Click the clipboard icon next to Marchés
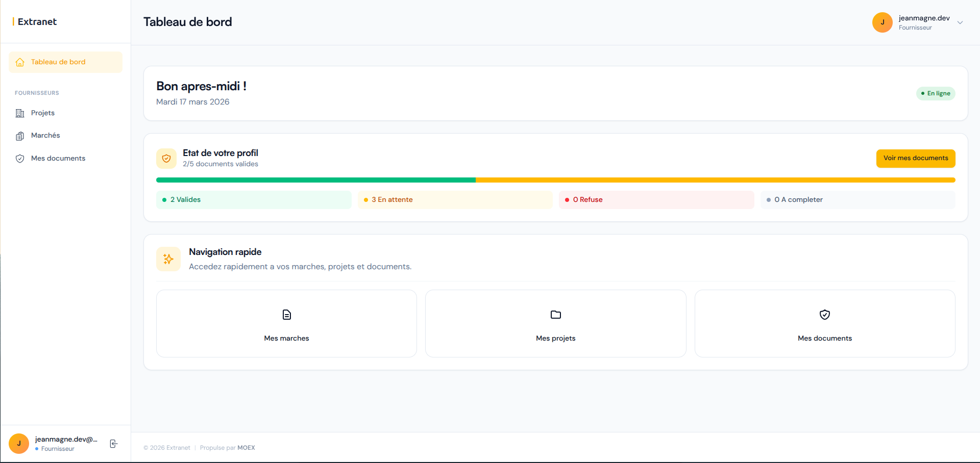Viewport: 980px width, 463px height. point(20,136)
